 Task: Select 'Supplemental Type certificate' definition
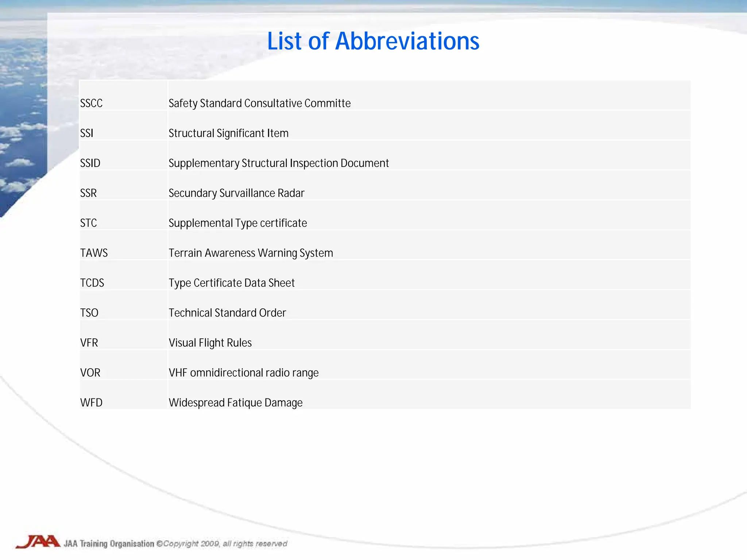tap(238, 223)
